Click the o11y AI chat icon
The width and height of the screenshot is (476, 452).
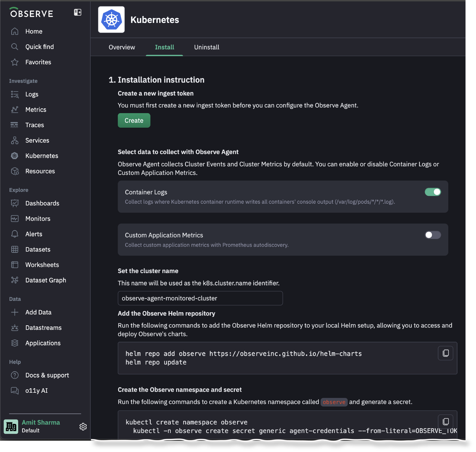click(15, 391)
